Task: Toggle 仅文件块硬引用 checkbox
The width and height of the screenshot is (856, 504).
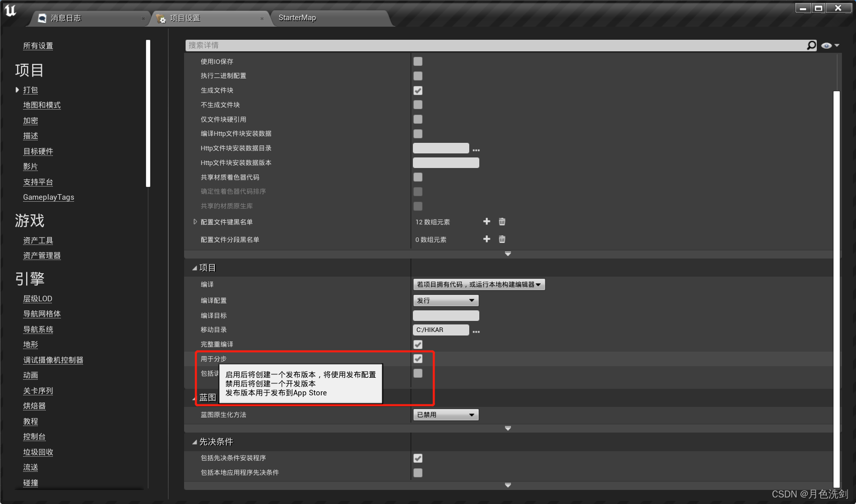Action: tap(418, 119)
